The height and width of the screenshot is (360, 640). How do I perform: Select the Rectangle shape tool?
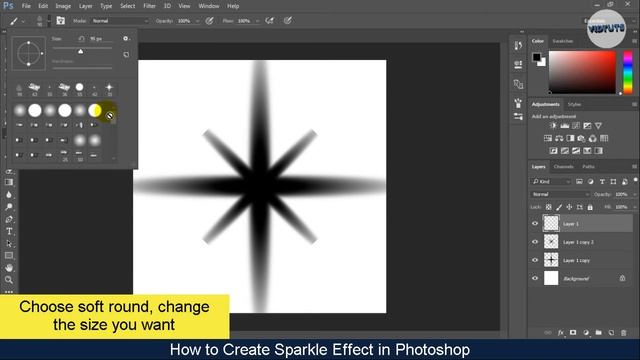click(x=9, y=256)
